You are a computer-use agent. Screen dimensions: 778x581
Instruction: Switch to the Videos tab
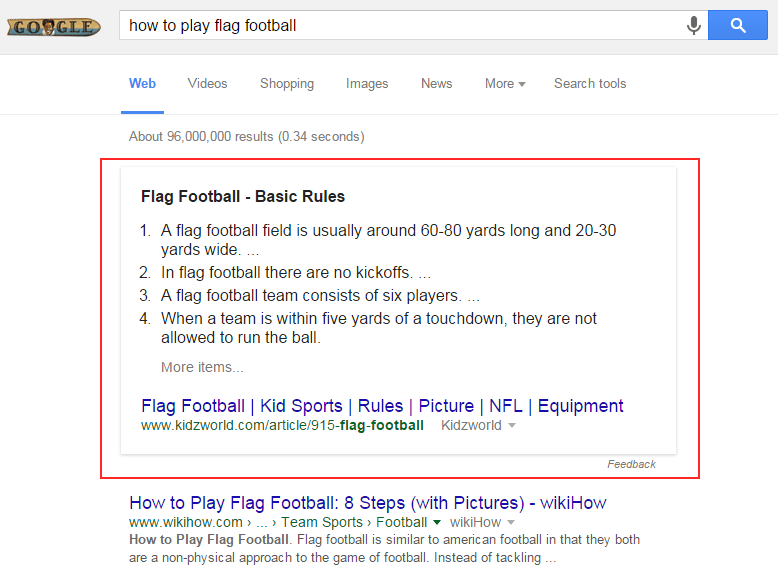click(207, 84)
